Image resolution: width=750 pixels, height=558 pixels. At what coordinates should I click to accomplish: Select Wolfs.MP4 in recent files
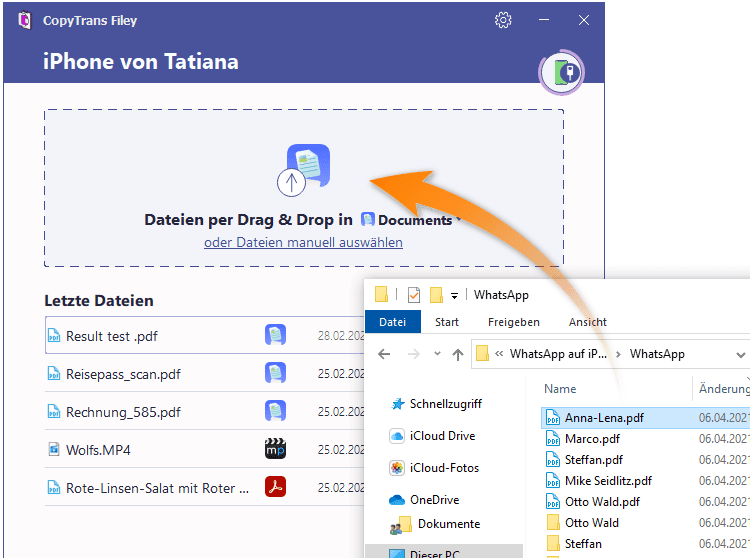tap(205, 449)
